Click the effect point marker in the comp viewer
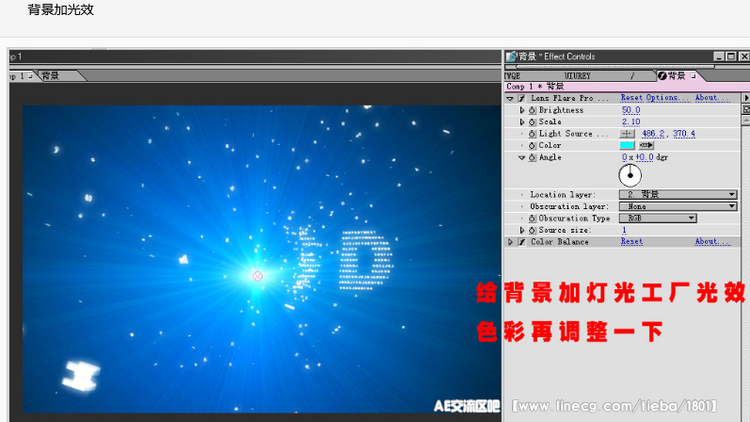Image resolution: width=750 pixels, height=422 pixels. (257, 276)
